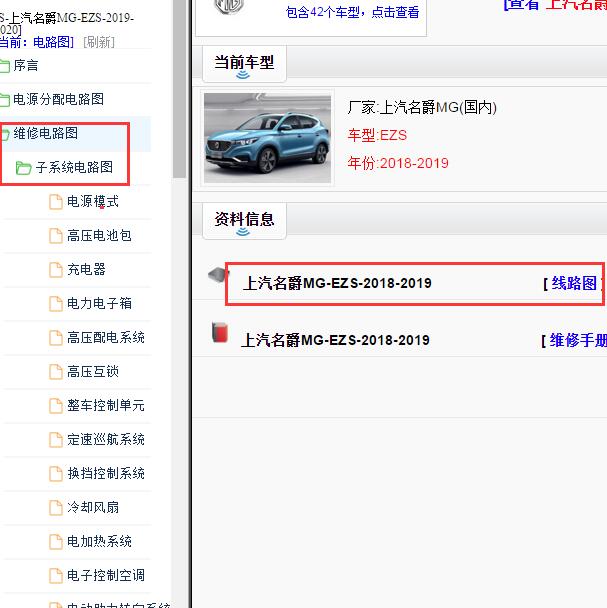This screenshot has height=608, width=607.
Task: Open 高压配电系统 entry
Action: [x=106, y=337]
